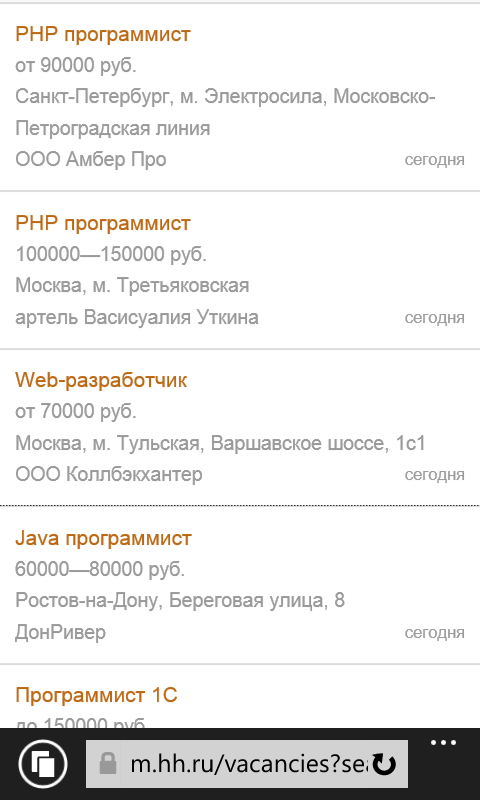Screen dimensions: 480x800
Task: Tap the 60000—80000 руб. salary line
Action: tap(100, 569)
